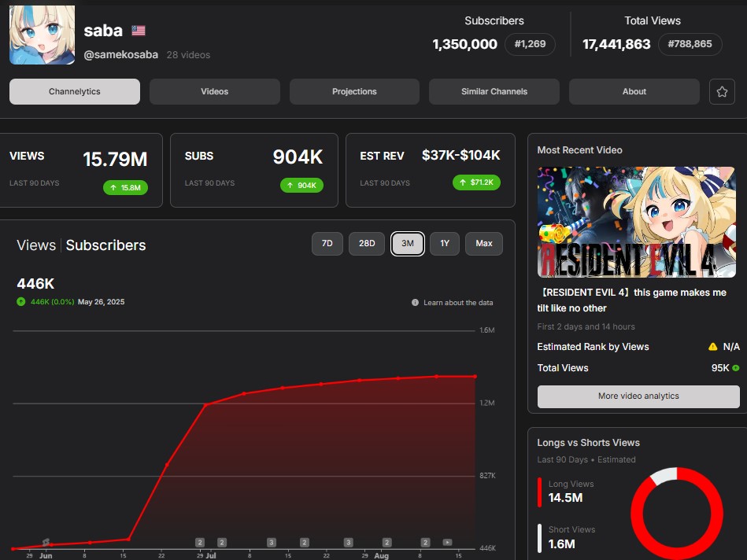The height and width of the screenshot is (560, 747).
Task: Open the Resident Evil 4 video thumbnail
Action: tap(636, 222)
